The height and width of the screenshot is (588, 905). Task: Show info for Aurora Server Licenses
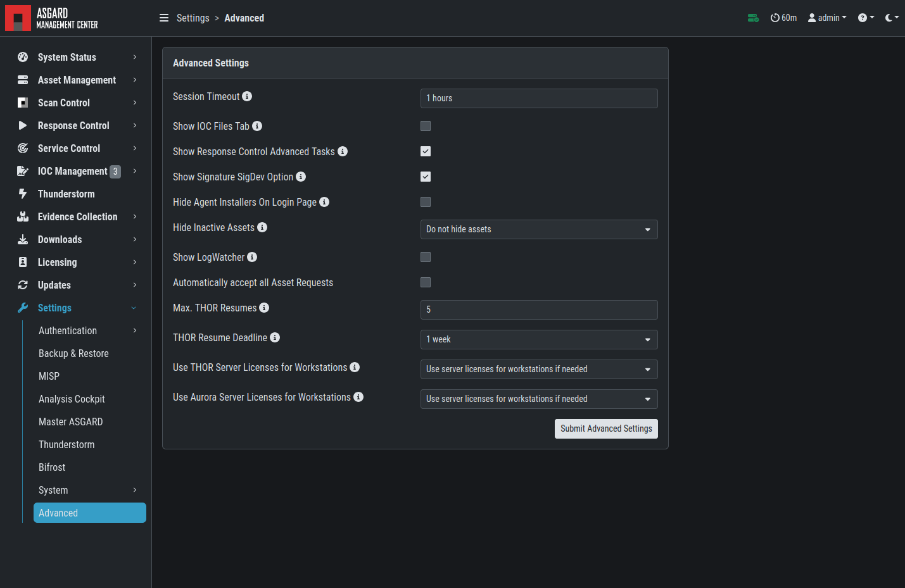click(x=358, y=397)
